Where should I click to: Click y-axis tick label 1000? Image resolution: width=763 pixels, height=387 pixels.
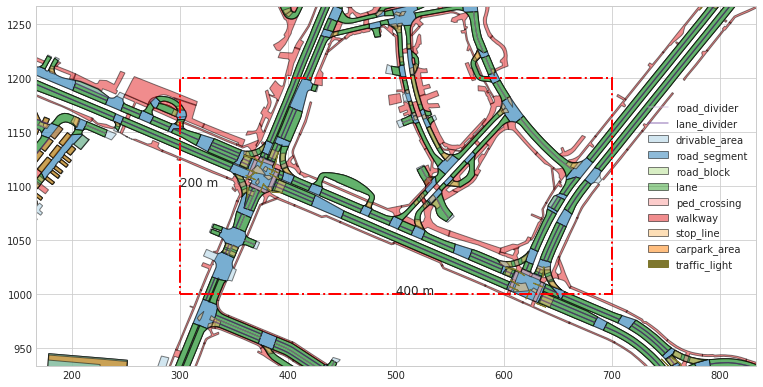pyautogui.click(x=18, y=295)
